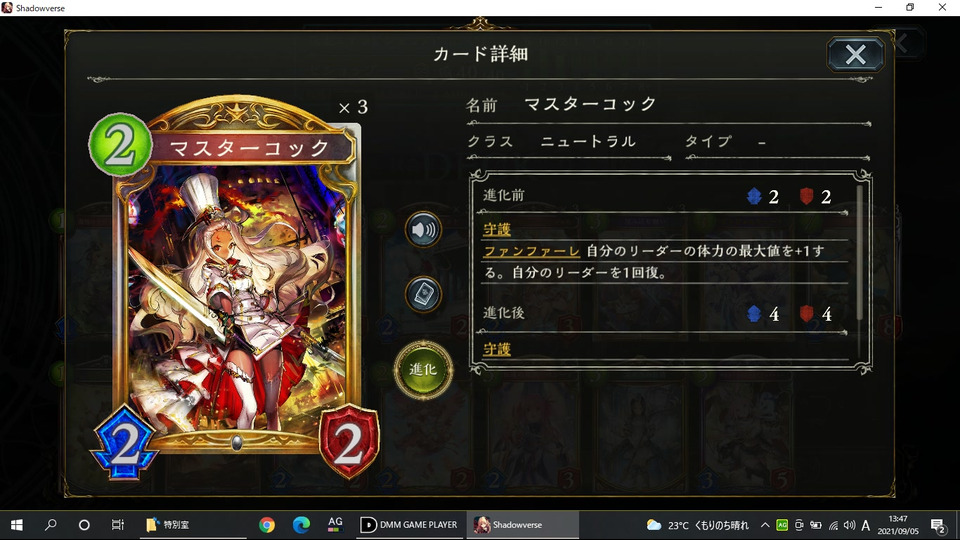
Task: Open the weather widget showing 23°C
Action: [x=698, y=525]
